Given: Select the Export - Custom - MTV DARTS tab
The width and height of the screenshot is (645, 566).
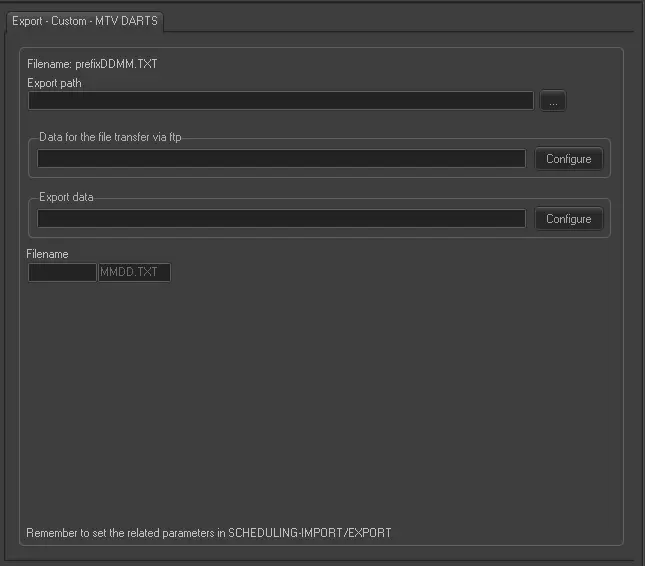Looking at the screenshot, I should click(84, 21).
